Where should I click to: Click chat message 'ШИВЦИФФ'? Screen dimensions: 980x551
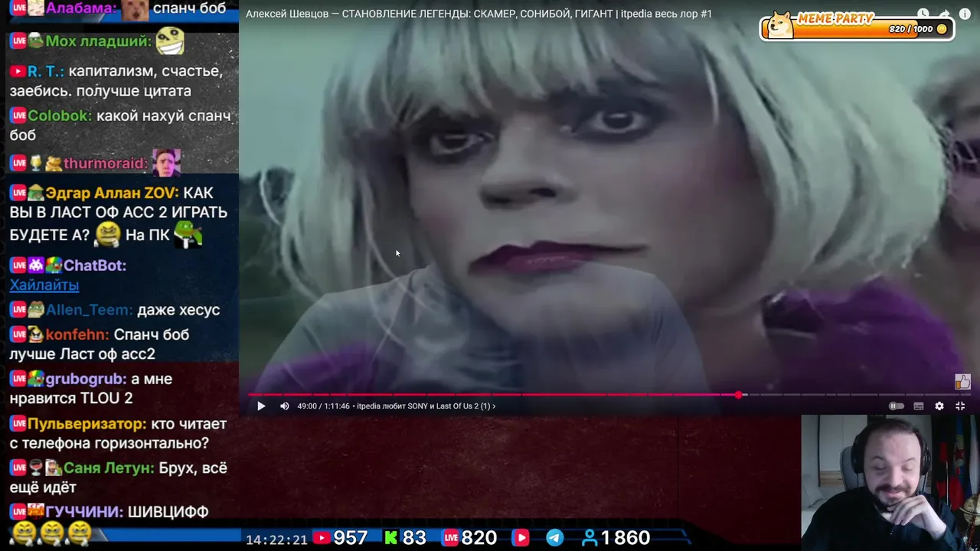(x=168, y=512)
